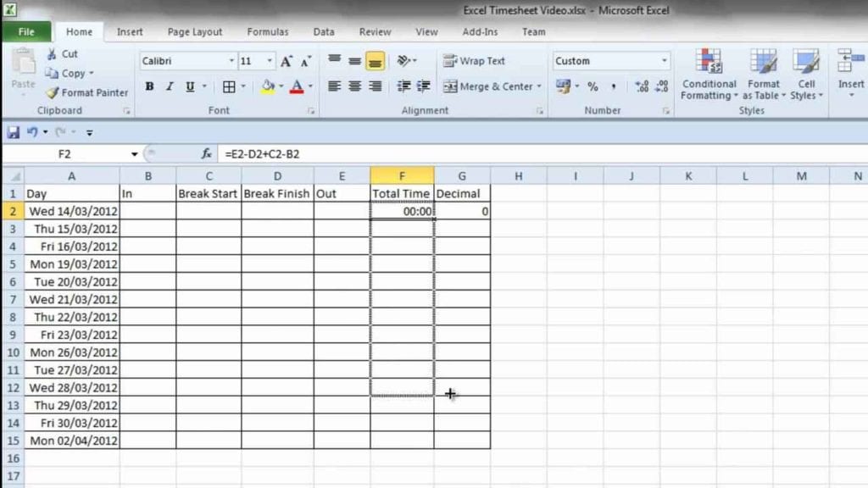Open the Cell Styles gallery

coord(805,76)
